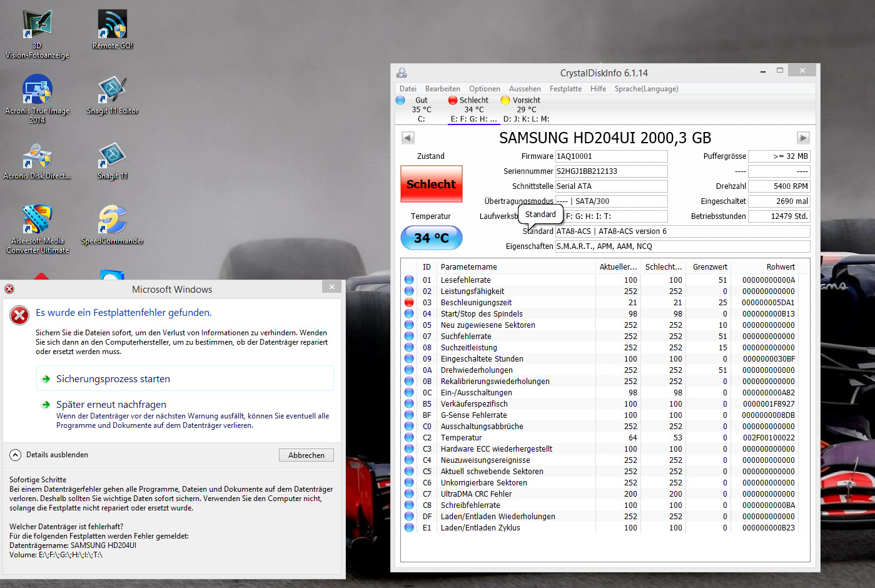Click the blue status dot for Temperatur row
The width and height of the screenshot is (875, 588).
[x=409, y=437]
